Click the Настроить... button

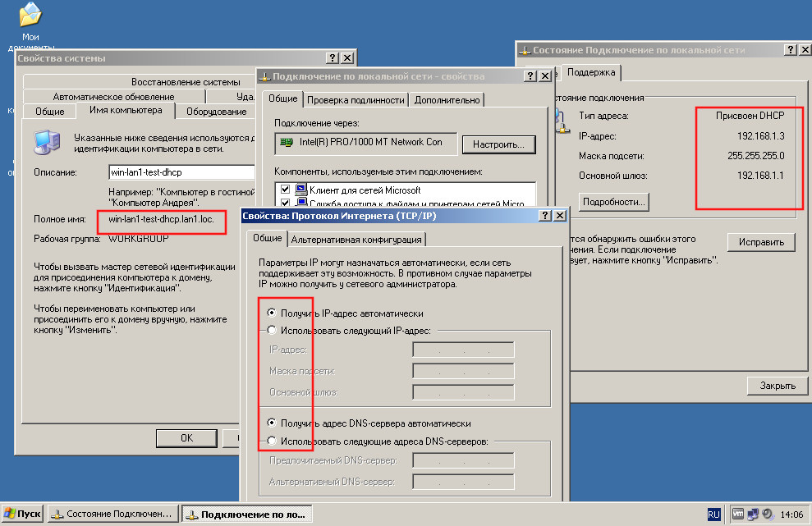(x=498, y=144)
